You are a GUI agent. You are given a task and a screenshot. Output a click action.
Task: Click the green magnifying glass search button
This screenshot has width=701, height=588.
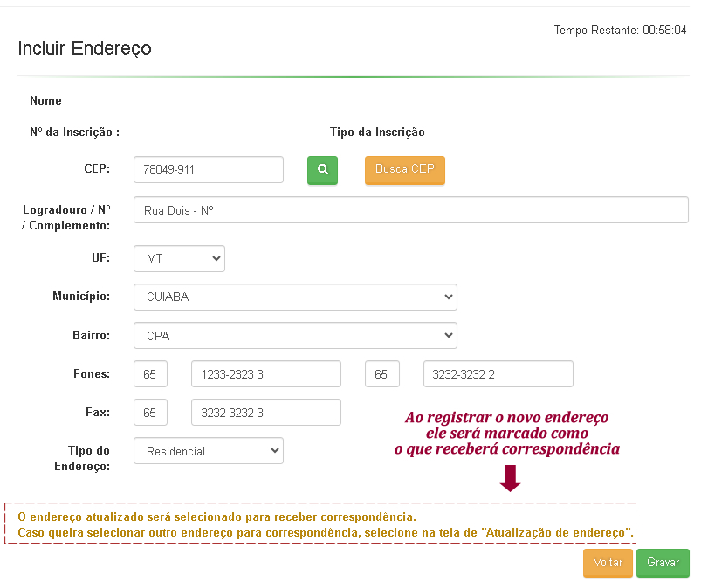pos(322,170)
